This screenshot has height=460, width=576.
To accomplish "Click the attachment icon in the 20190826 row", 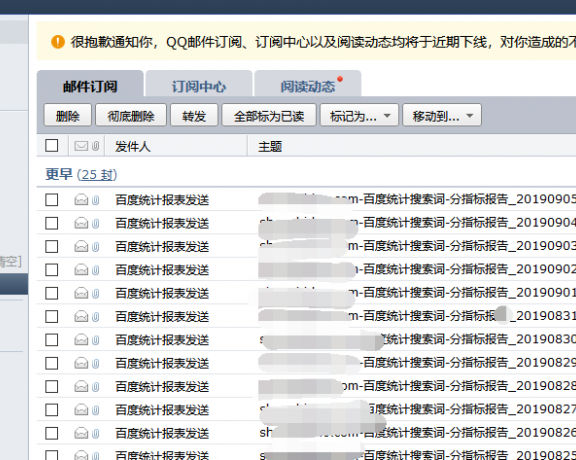I will pyautogui.click(x=96, y=433).
